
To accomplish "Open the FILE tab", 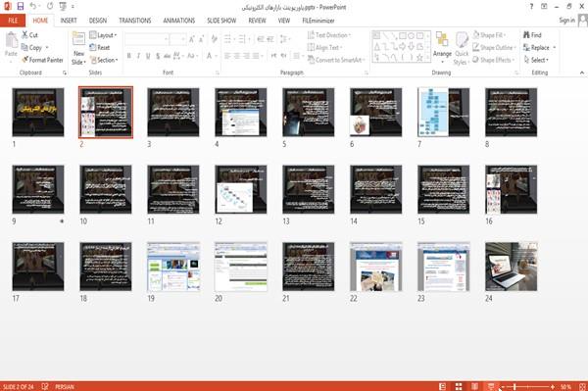I will click(13, 21).
